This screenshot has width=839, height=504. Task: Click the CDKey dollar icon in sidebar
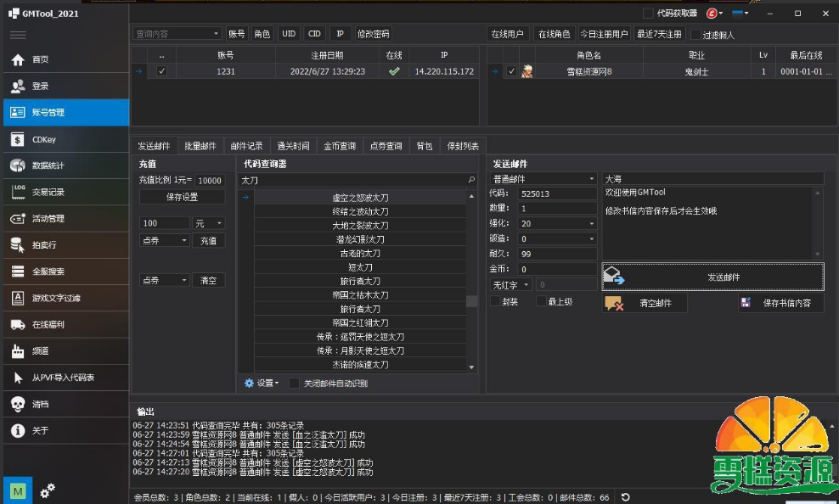17,139
